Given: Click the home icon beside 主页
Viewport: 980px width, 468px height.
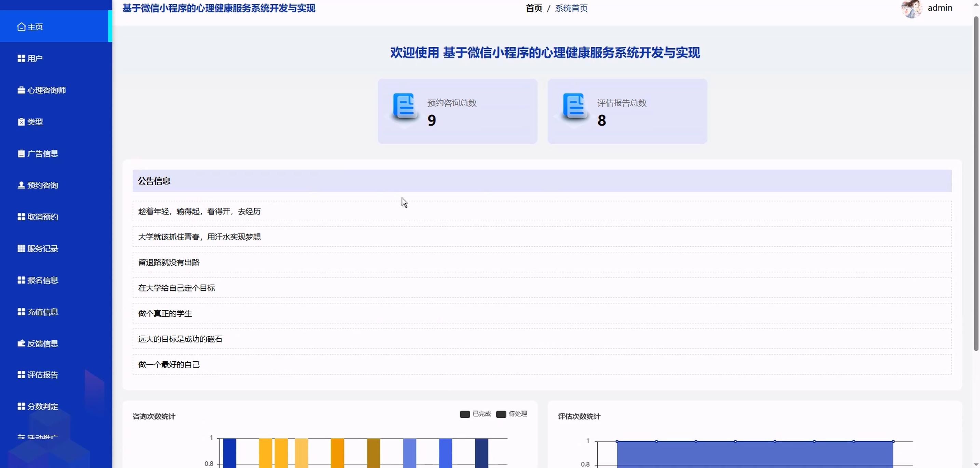Looking at the screenshot, I should [x=21, y=27].
